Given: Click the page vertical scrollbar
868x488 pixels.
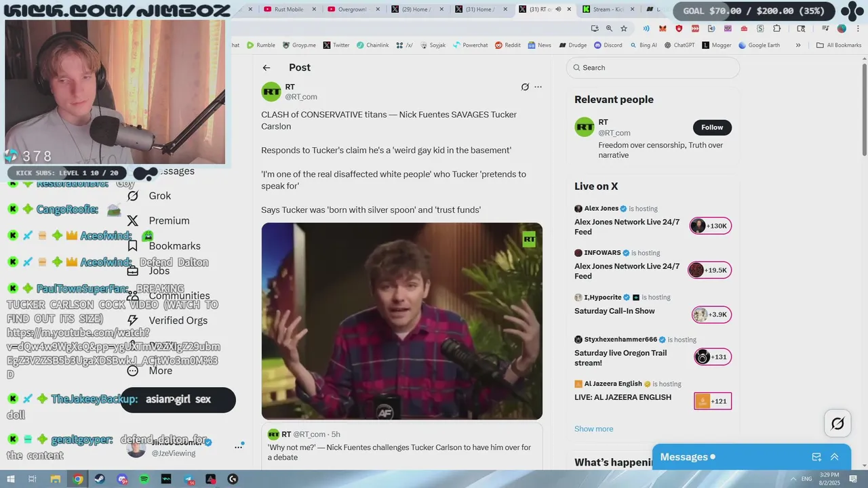Looking at the screenshot, I should click(x=865, y=108).
